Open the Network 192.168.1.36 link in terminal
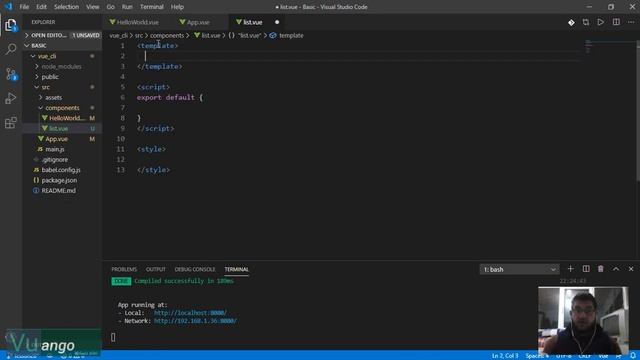The image size is (640, 360). coord(195,321)
